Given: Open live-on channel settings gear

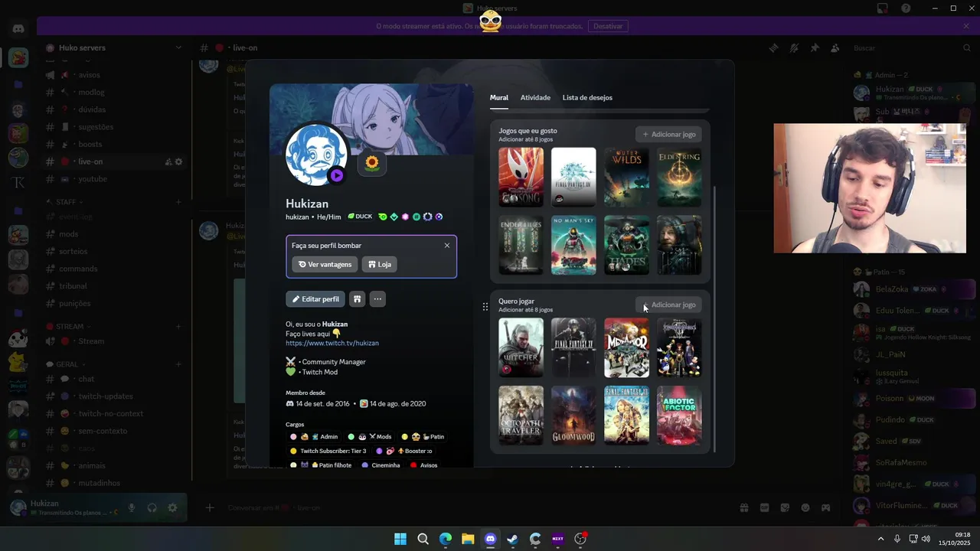Looking at the screenshot, I should [x=179, y=161].
